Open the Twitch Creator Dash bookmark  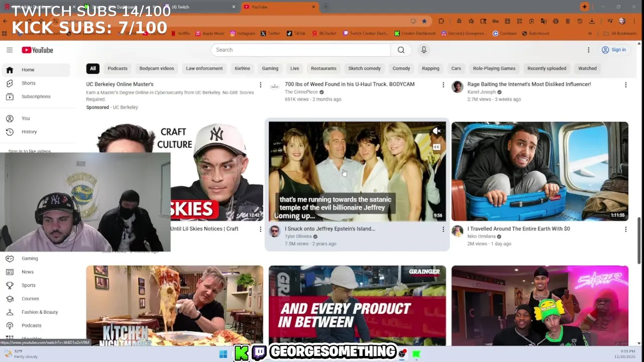click(x=366, y=34)
